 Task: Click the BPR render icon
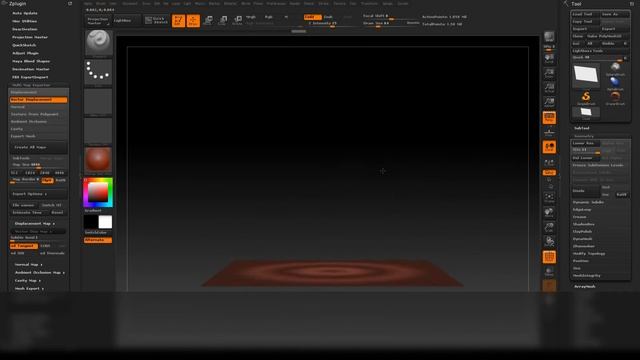tap(549, 37)
